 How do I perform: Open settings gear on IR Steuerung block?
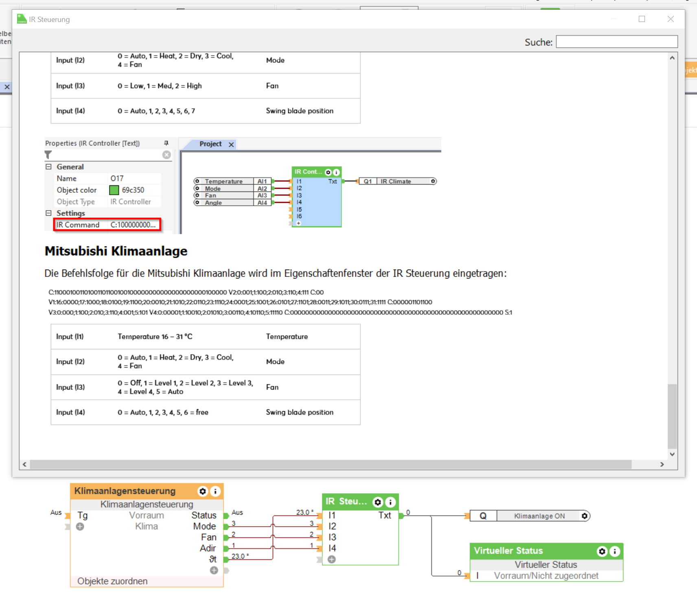coord(378,502)
